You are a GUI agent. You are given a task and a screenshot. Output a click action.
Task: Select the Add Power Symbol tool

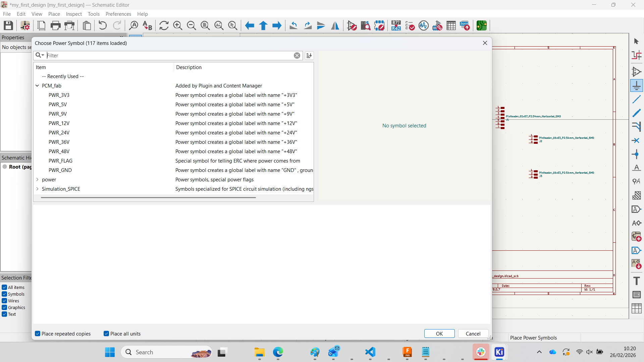point(636,86)
